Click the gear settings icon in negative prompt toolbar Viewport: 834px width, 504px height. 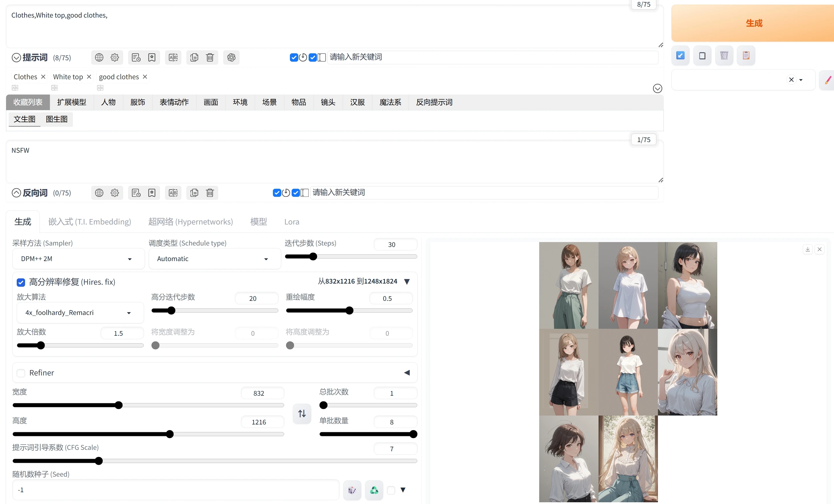click(115, 193)
